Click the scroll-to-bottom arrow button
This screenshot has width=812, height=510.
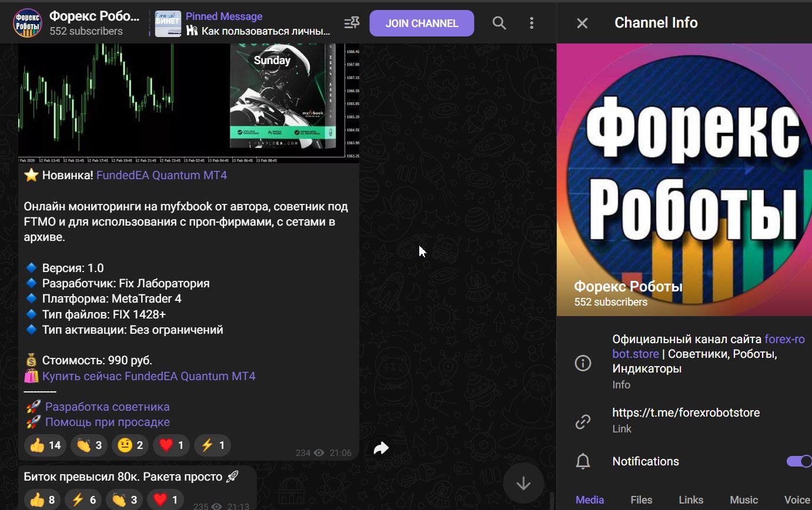click(x=523, y=484)
